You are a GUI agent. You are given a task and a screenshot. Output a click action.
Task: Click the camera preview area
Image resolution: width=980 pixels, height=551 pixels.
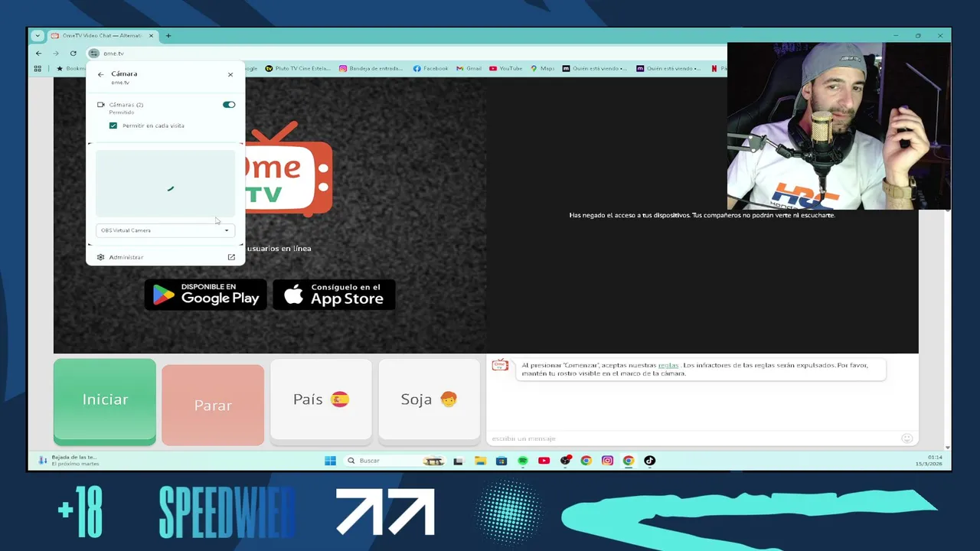point(165,184)
